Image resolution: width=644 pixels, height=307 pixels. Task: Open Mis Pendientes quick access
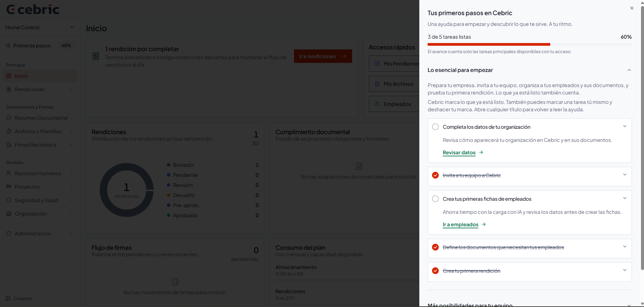point(394,64)
